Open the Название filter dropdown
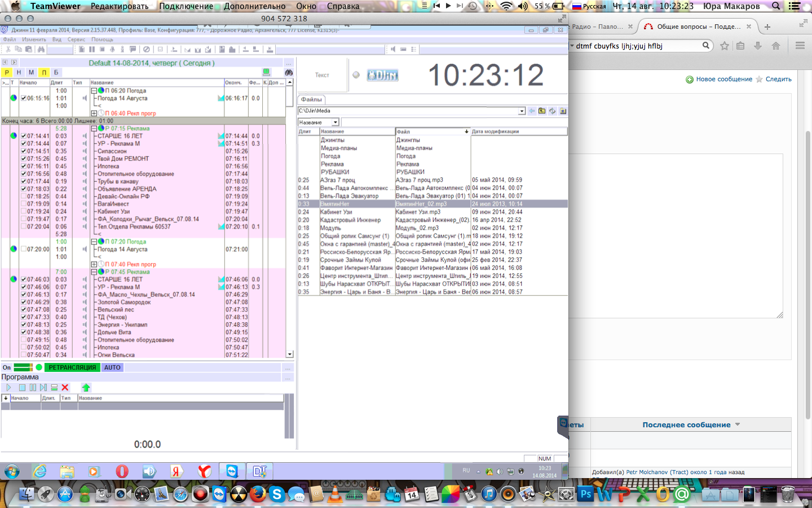Image resolution: width=812 pixels, height=508 pixels. [x=335, y=122]
